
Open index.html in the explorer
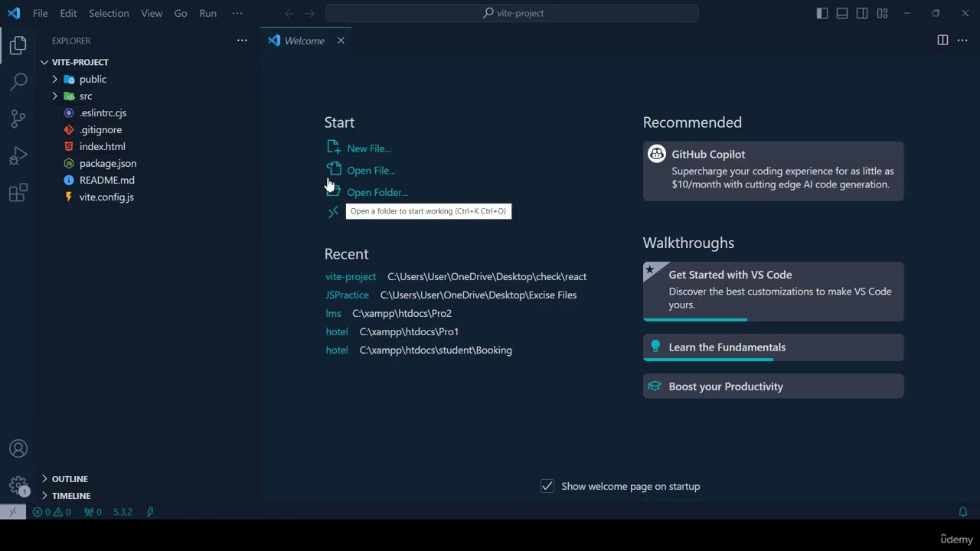102,146
